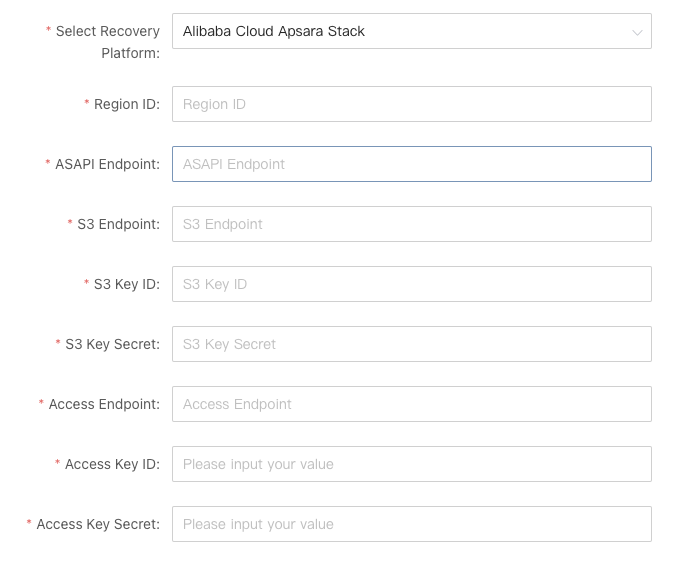Click the 'Select Recovery Platform:' label

[108, 42]
